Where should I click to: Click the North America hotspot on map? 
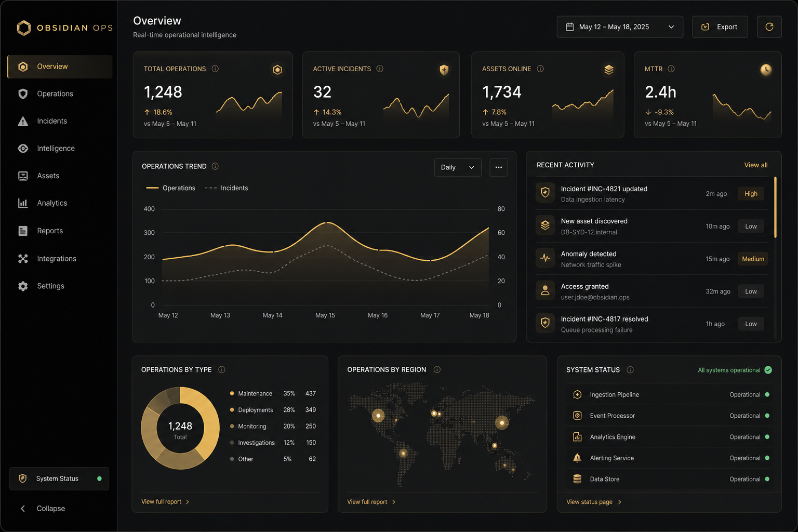pos(378,416)
